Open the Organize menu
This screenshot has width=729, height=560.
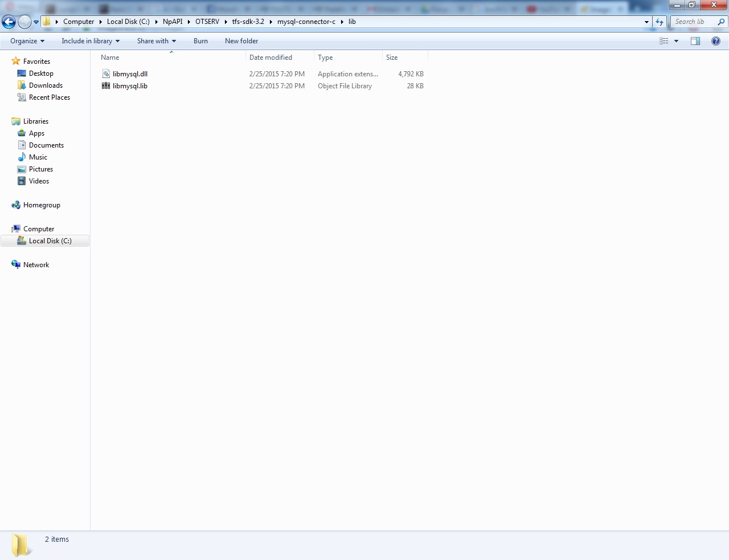coord(27,41)
